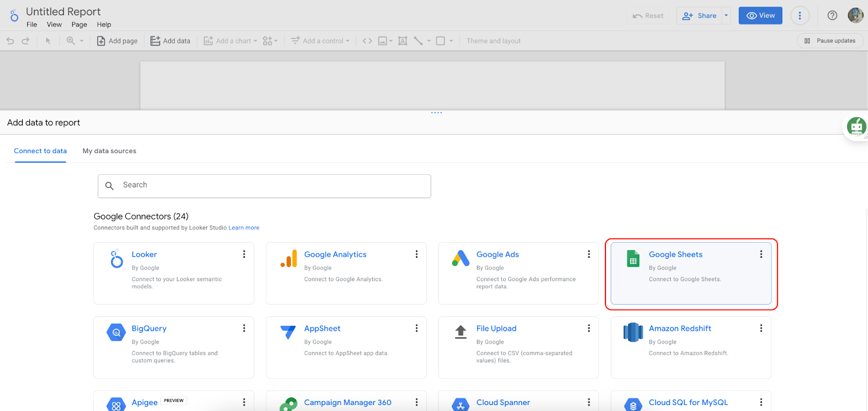Pick the Google Ads connector icon
This screenshot has height=411, width=868.
(461, 258)
